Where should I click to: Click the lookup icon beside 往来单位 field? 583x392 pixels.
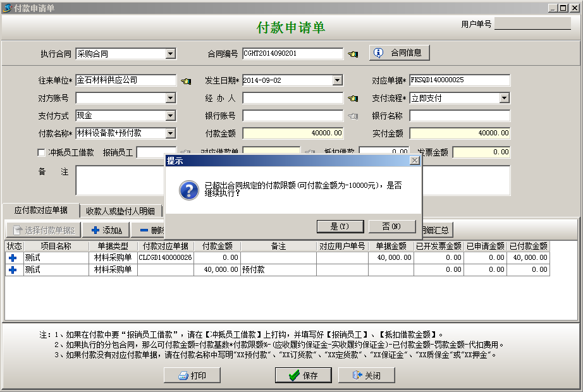pyautogui.click(x=185, y=81)
